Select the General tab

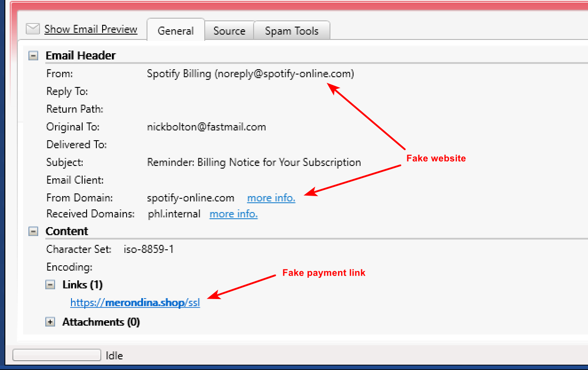pyautogui.click(x=176, y=31)
